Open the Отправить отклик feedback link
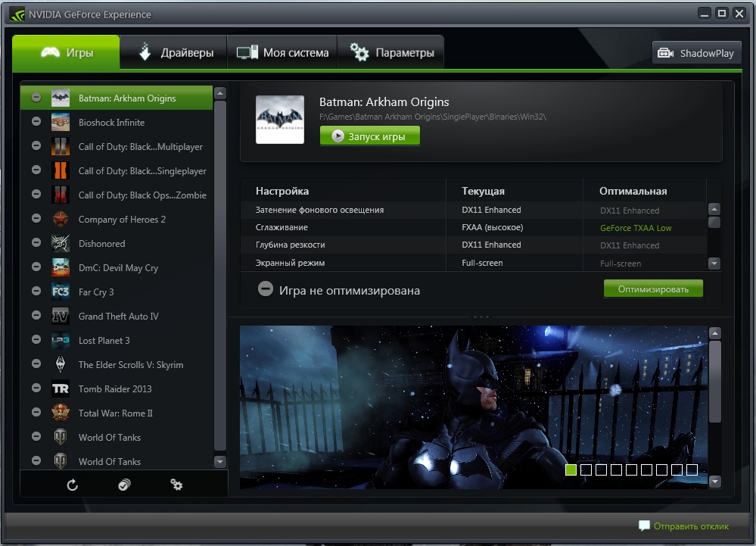 pyautogui.click(x=683, y=526)
